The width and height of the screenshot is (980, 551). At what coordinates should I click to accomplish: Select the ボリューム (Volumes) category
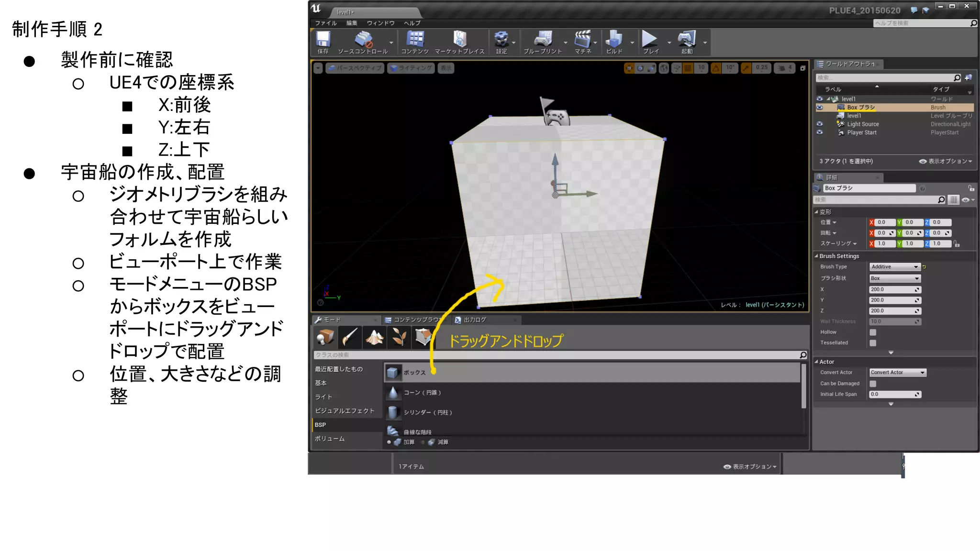tap(347, 439)
